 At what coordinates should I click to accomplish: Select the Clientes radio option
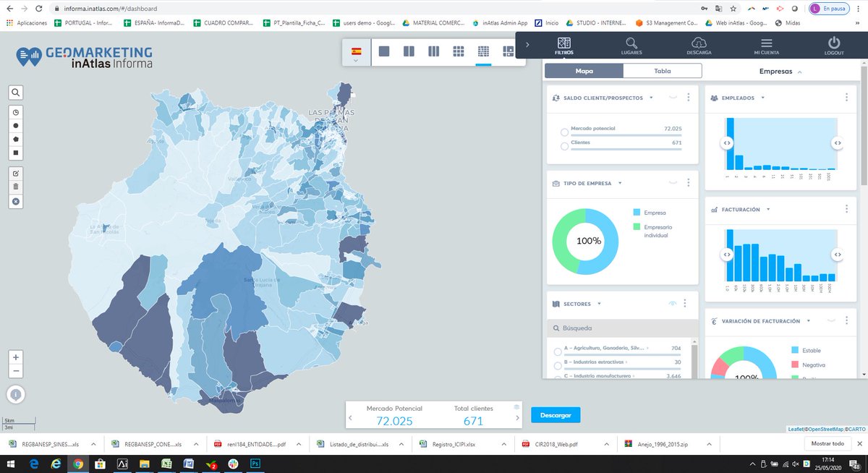564,146
